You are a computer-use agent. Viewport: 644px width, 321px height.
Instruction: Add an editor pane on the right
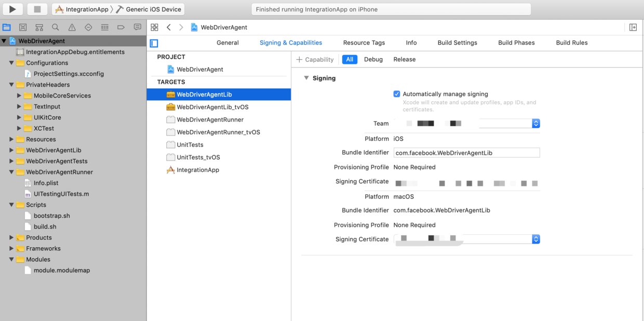click(x=633, y=27)
